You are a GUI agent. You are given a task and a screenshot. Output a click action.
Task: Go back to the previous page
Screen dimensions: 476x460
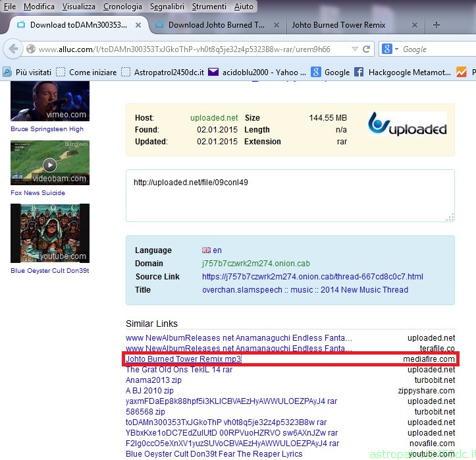[13, 49]
